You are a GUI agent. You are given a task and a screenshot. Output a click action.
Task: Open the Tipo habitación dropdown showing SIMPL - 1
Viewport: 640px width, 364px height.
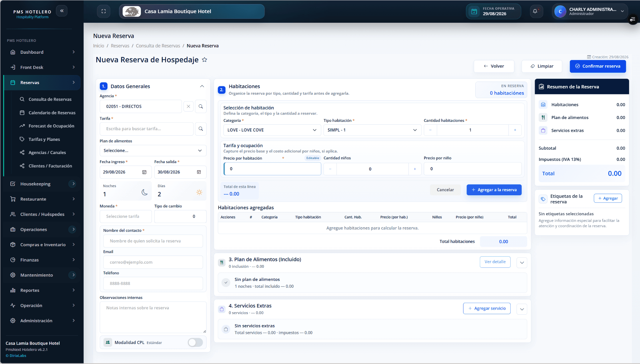pos(372,130)
